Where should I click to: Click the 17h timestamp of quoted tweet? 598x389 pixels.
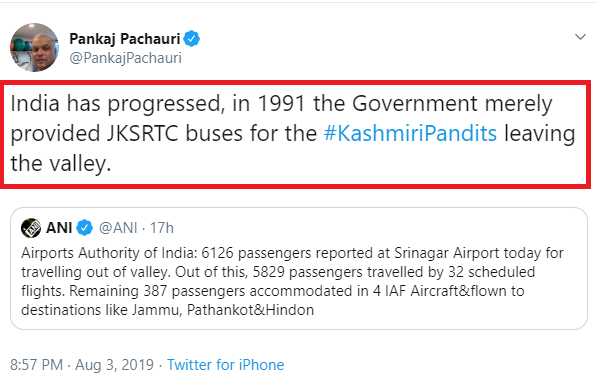click(x=162, y=228)
